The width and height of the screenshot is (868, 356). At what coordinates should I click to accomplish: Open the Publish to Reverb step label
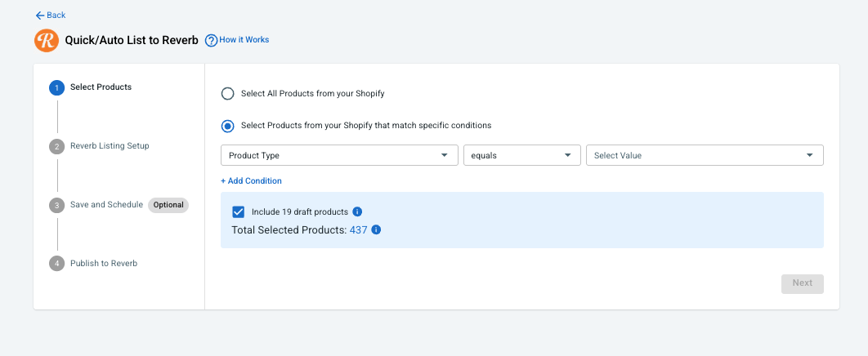click(104, 263)
